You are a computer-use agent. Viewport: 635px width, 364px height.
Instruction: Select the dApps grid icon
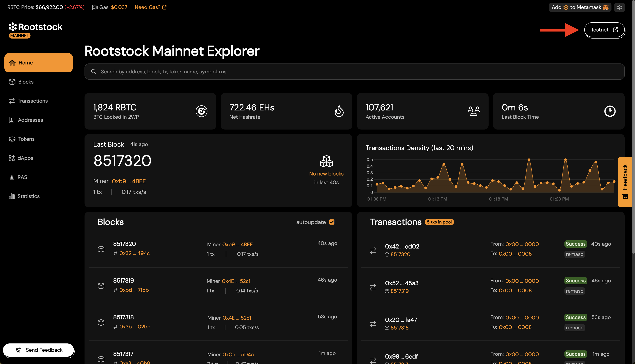pos(12,158)
